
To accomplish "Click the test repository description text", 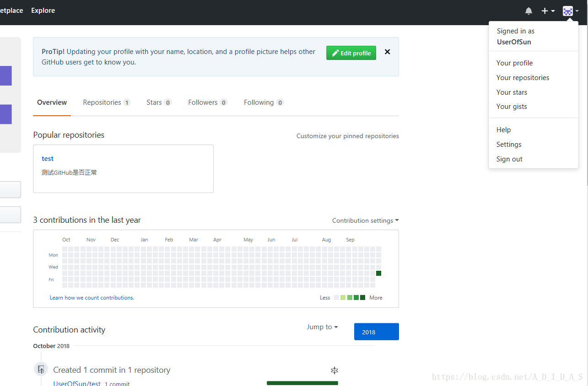I will point(69,172).
